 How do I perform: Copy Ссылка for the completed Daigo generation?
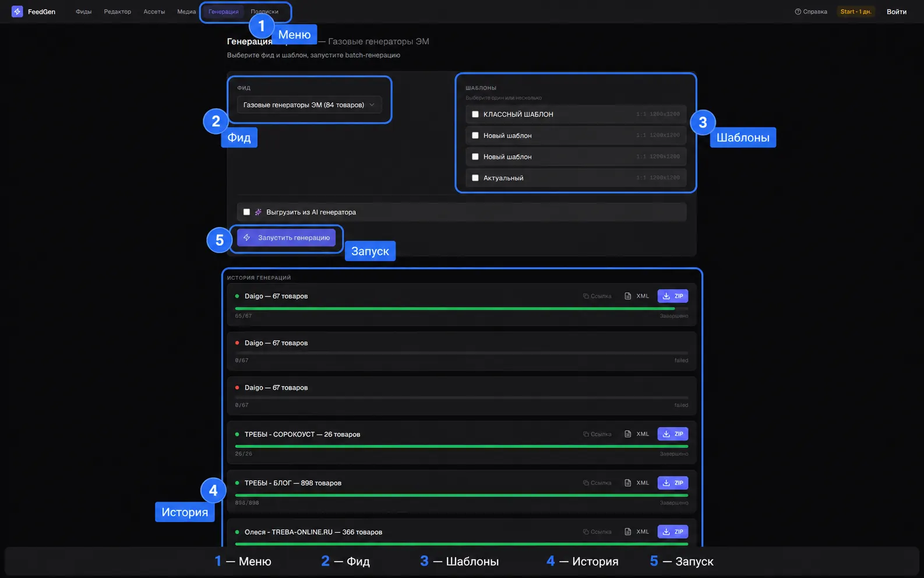pos(597,296)
